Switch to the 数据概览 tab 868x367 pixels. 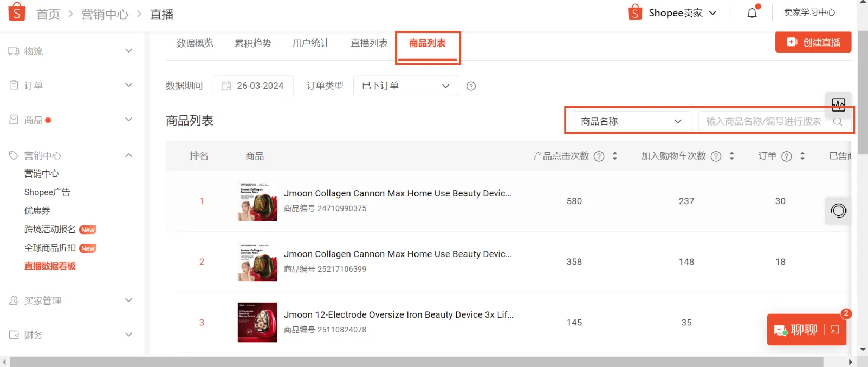coord(195,43)
